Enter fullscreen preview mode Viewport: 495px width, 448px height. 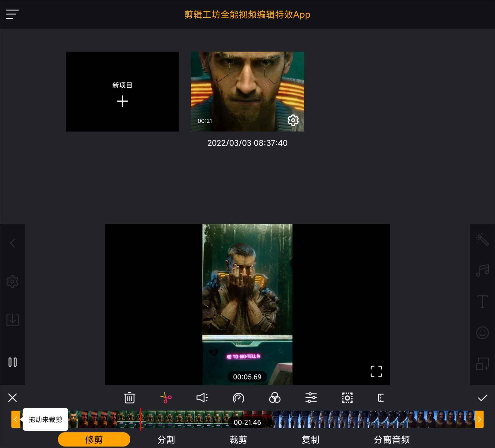(x=376, y=371)
